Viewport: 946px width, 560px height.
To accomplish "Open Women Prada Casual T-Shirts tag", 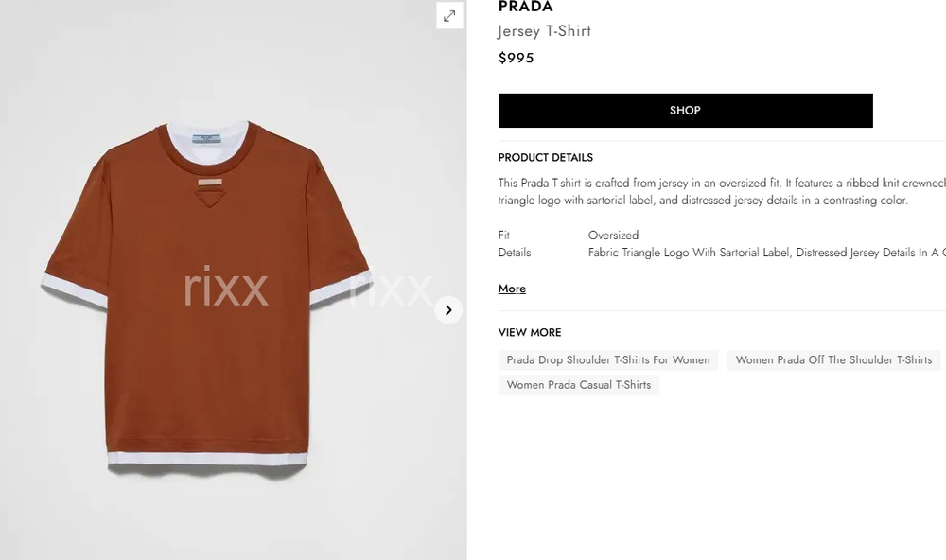I will pyautogui.click(x=578, y=385).
